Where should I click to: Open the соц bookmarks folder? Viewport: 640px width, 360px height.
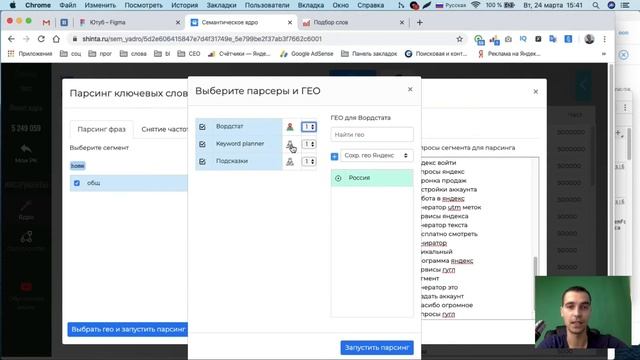click(71, 53)
